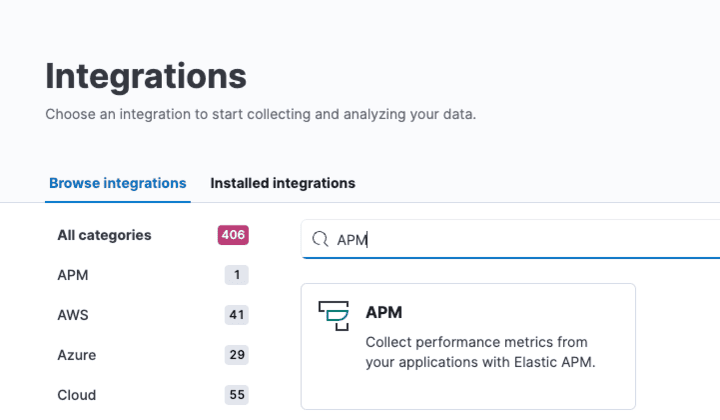
Task: Click the APM category count badge
Action: point(236,275)
